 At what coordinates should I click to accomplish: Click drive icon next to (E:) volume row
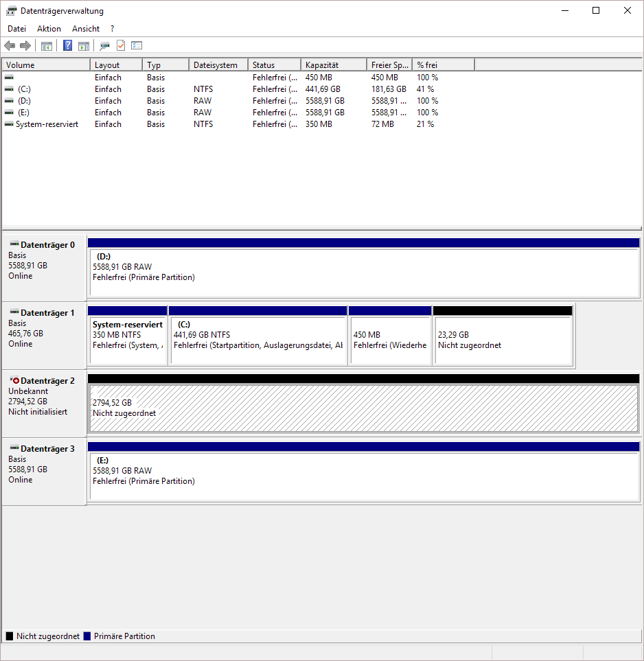pos(9,113)
